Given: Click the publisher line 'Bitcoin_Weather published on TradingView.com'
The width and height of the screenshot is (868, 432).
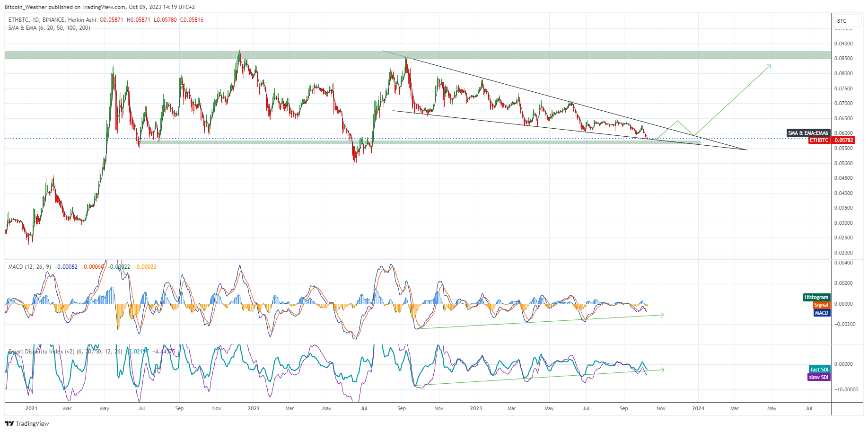Looking at the screenshot, I should click(66, 7).
